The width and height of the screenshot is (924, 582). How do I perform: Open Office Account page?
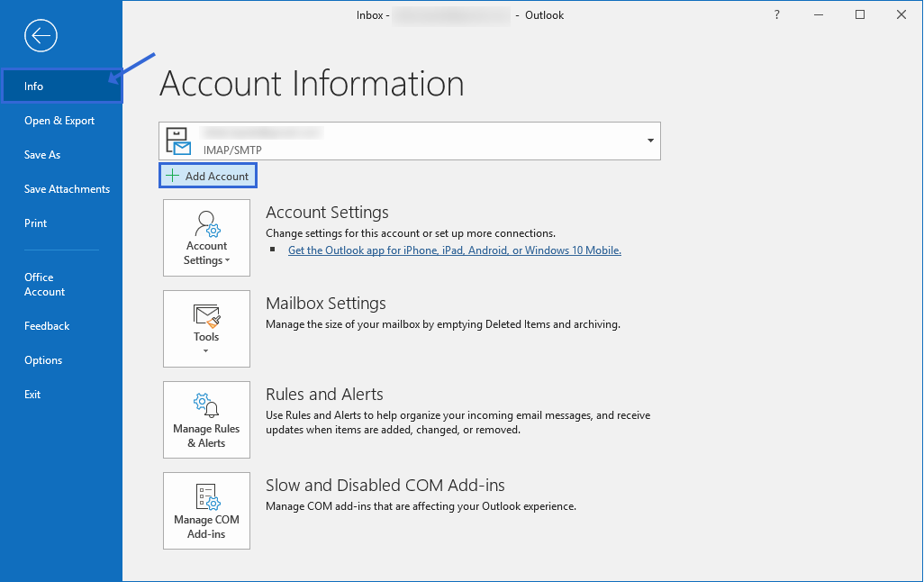[44, 285]
